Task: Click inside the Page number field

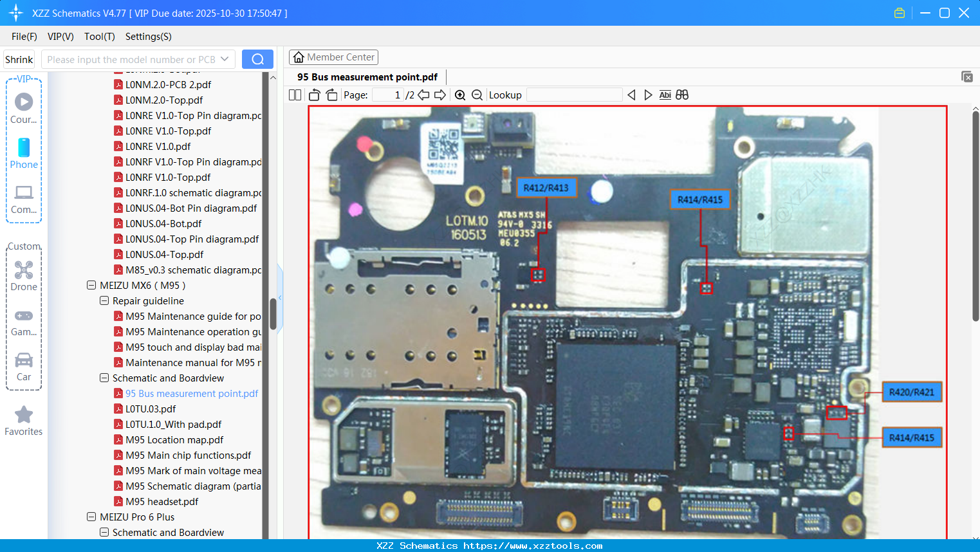Action: coord(387,95)
